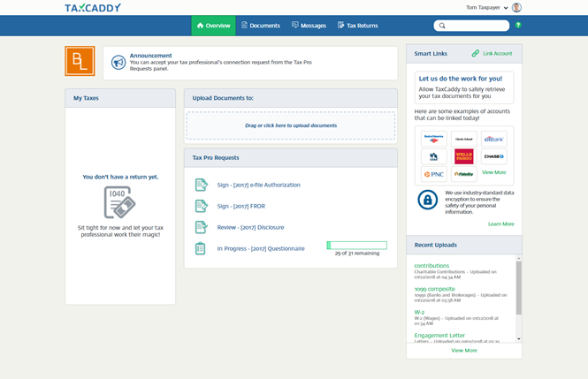
Task: Select the Bank of America logo
Action: pyautogui.click(x=434, y=139)
